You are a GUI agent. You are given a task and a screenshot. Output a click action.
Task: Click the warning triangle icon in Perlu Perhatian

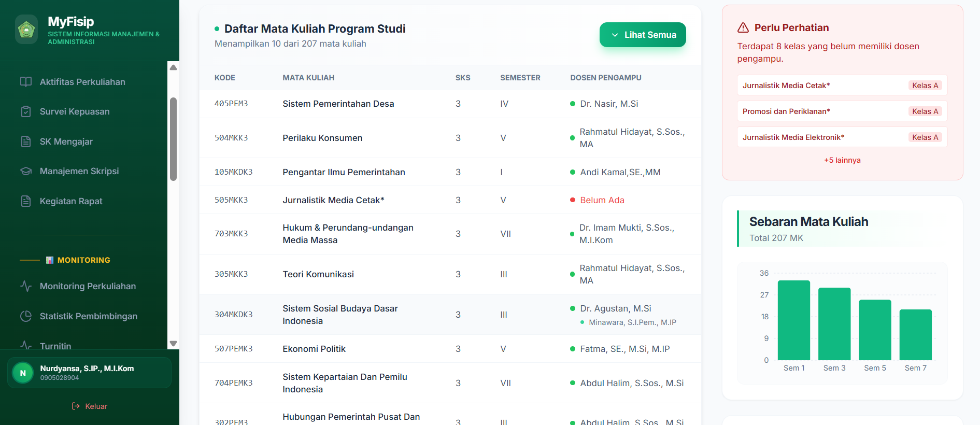pos(743,27)
